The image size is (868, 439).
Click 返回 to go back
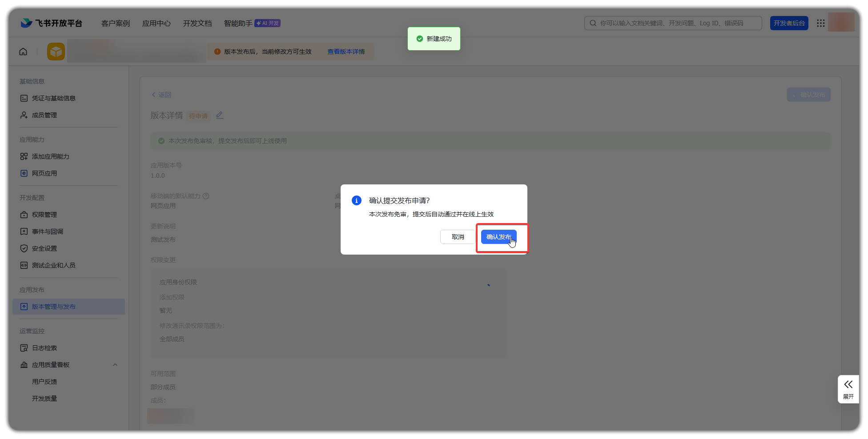(161, 95)
